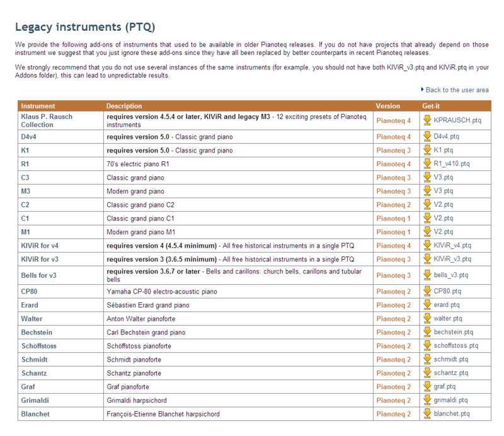Click download icon for R1_v410.ptq
The width and height of the screenshot is (504, 436).
coord(427,164)
